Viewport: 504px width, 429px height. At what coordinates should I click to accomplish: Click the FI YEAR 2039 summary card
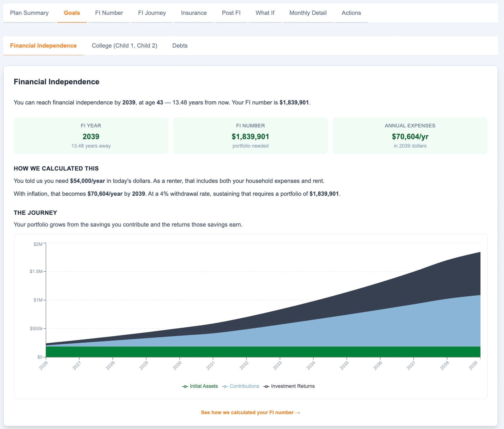click(x=91, y=136)
